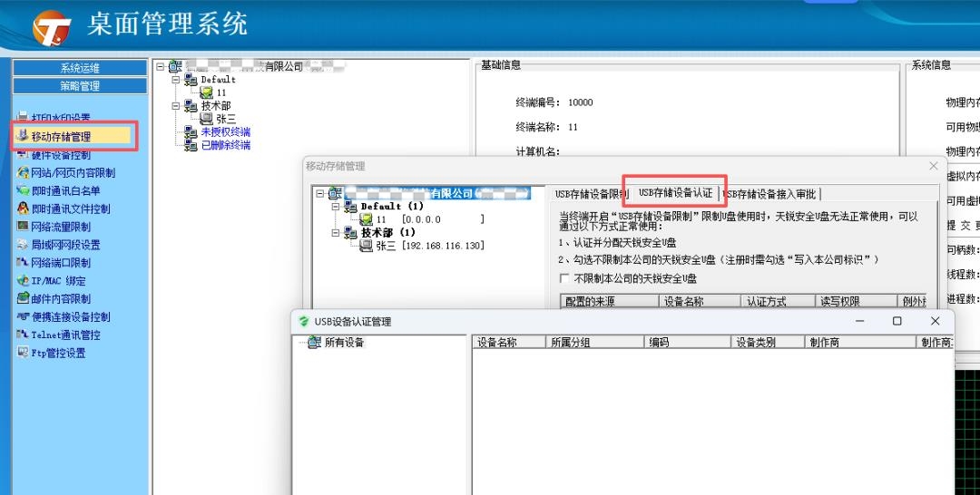Click the 策略管理 section button

[x=80, y=86]
